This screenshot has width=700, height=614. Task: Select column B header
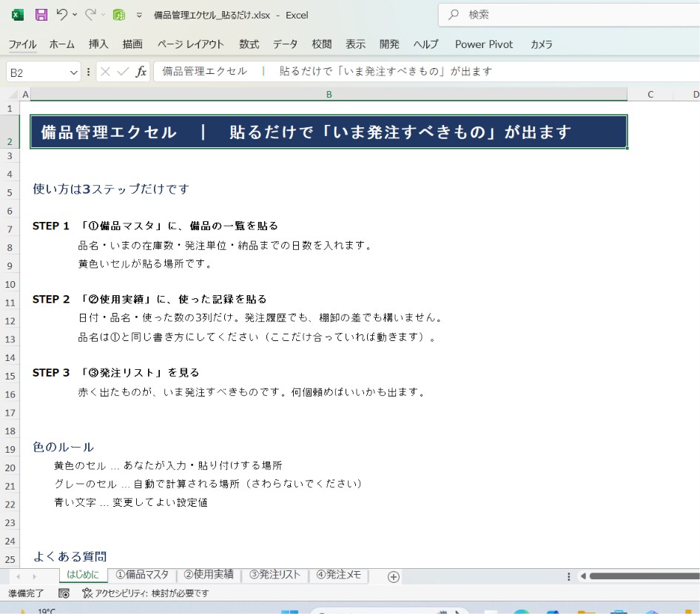tap(329, 95)
